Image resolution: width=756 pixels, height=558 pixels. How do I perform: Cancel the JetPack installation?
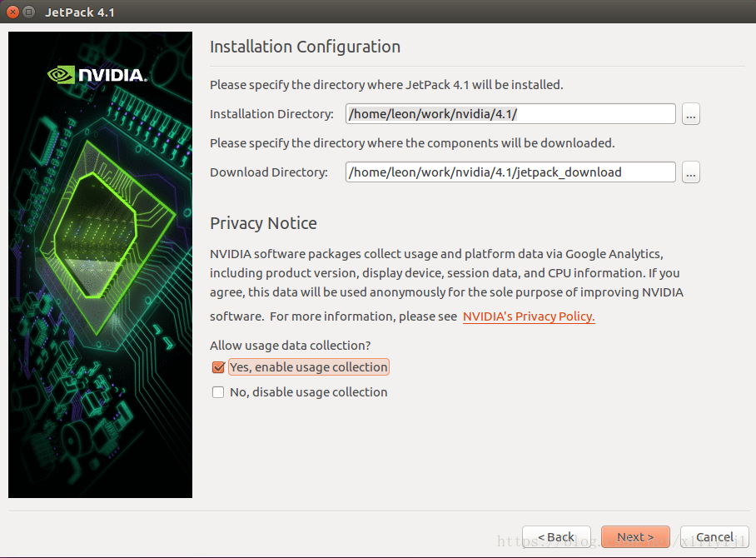[714, 537]
